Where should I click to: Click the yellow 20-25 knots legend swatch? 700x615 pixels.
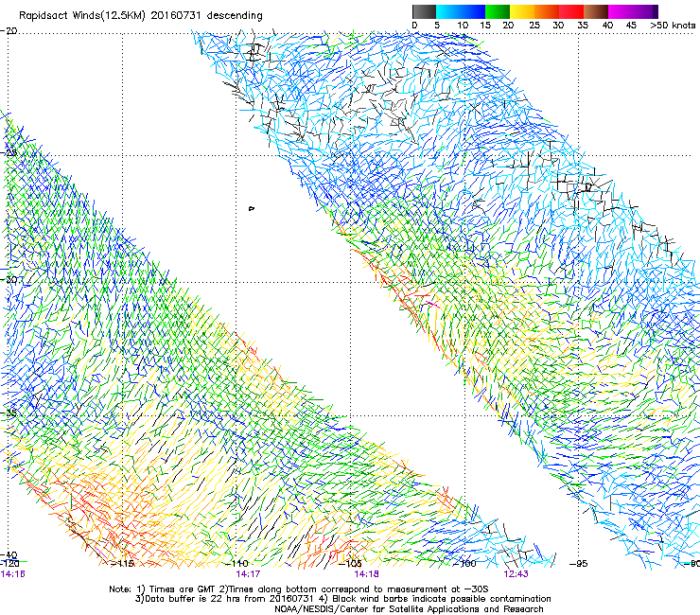click(x=522, y=11)
